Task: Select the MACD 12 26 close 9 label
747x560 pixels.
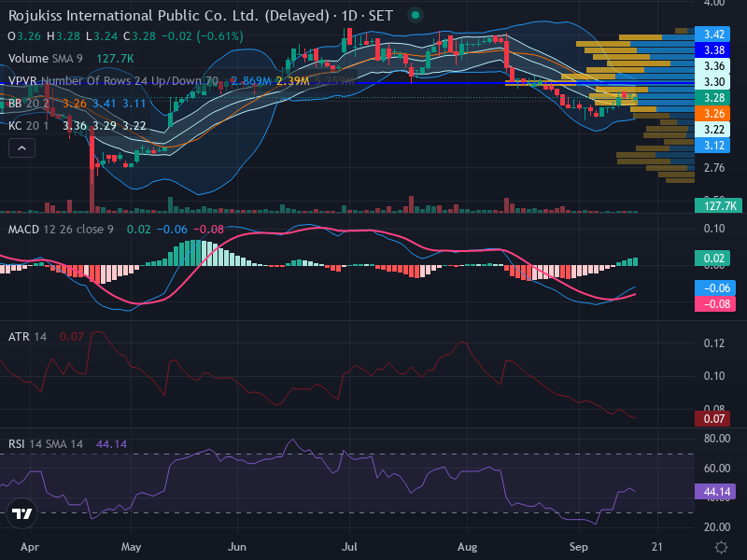Action: click(61, 230)
